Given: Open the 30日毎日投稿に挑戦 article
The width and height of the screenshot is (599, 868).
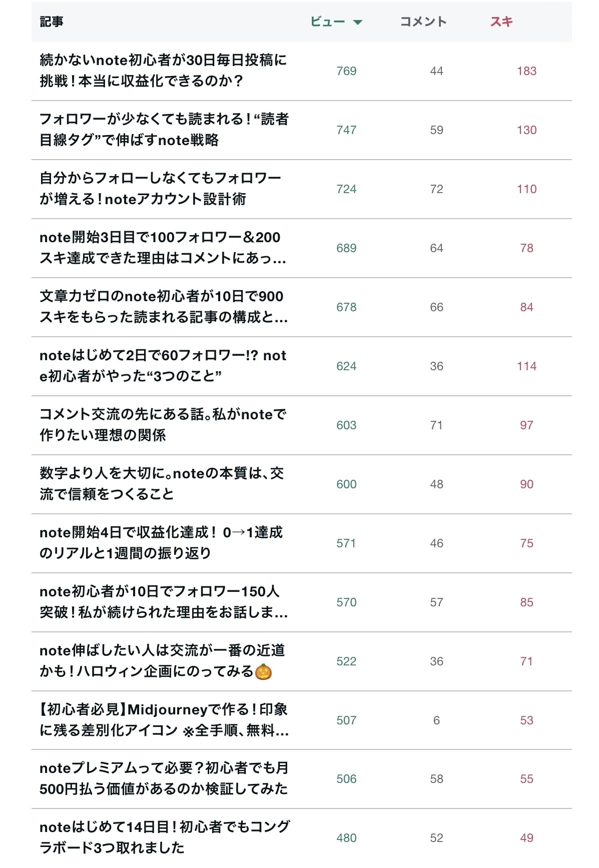Looking at the screenshot, I should (x=164, y=71).
